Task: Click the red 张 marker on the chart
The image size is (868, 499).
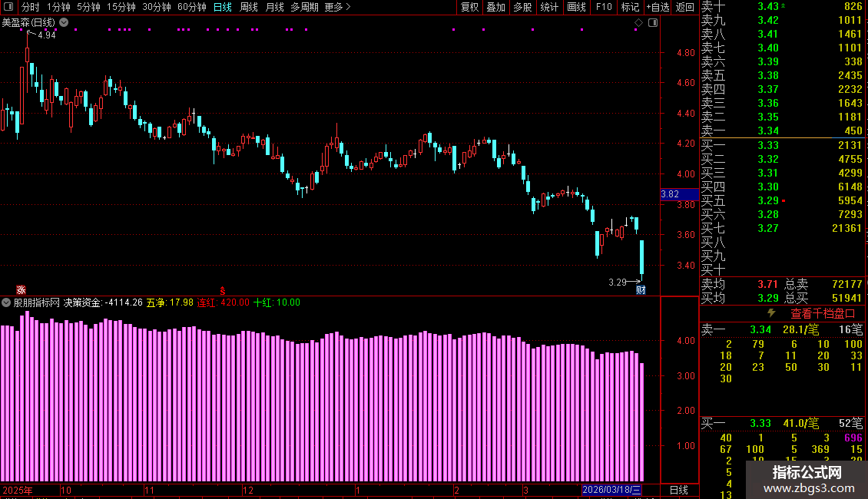Action: [21, 290]
